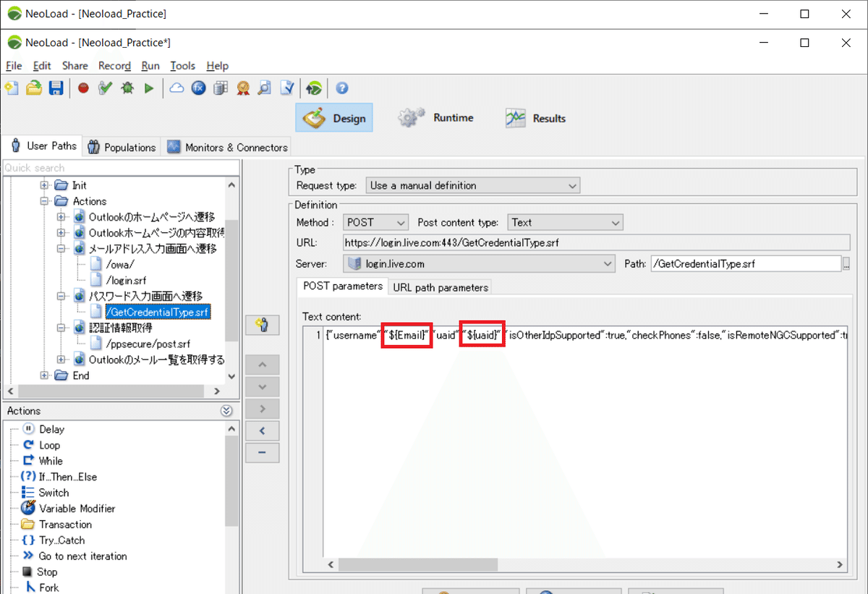Select the Stop action
Image resolution: width=868 pixels, height=594 pixels.
[x=47, y=572]
